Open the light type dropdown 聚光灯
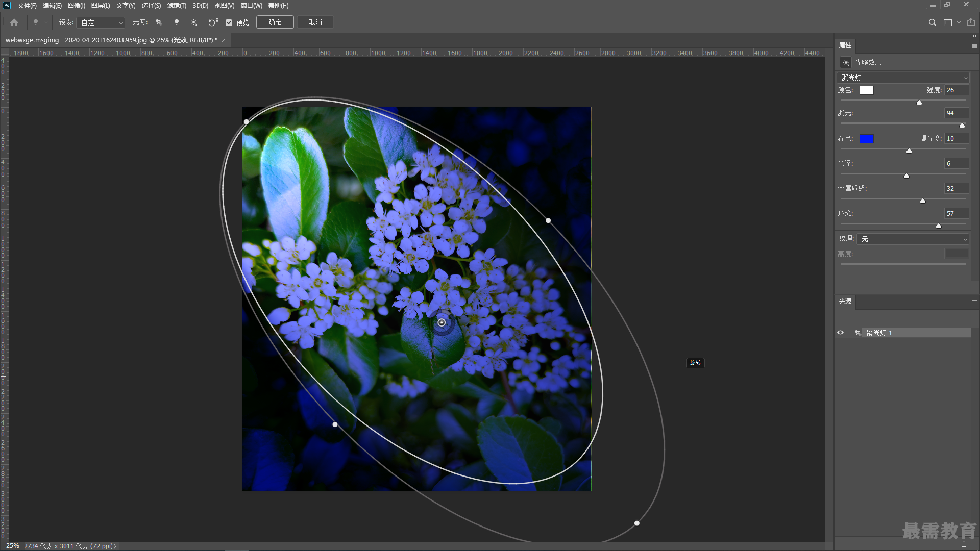980x551 pixels. 903,78
